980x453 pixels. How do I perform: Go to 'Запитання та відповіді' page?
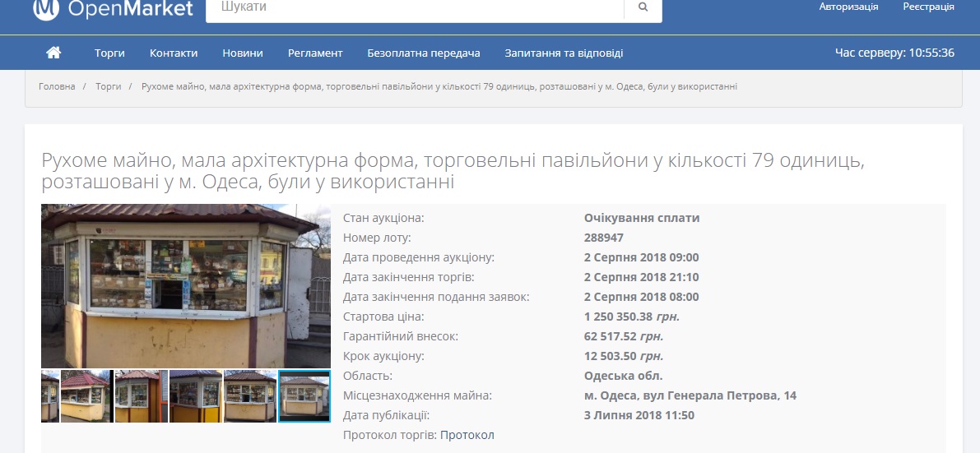point(564,53)
